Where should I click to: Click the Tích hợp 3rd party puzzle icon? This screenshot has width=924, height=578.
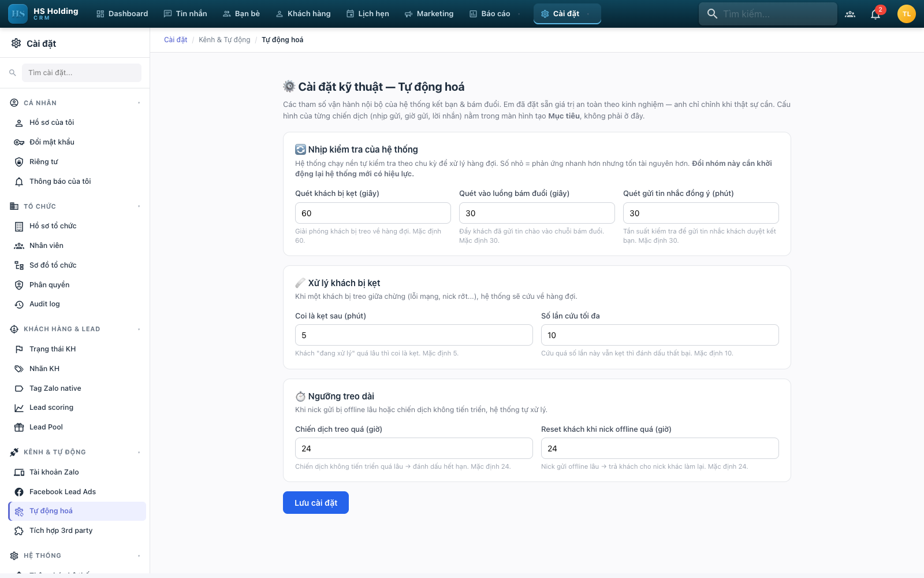(x=19, y=531)
